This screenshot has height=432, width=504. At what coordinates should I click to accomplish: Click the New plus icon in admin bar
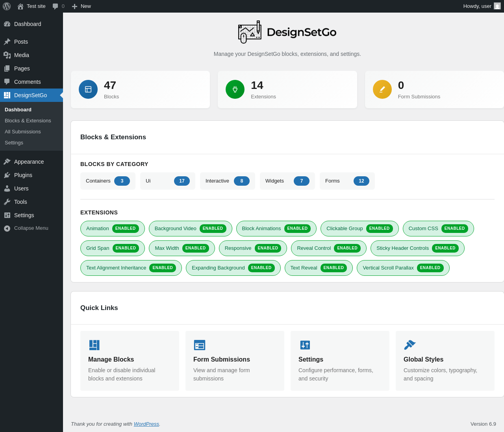(74, 6)
